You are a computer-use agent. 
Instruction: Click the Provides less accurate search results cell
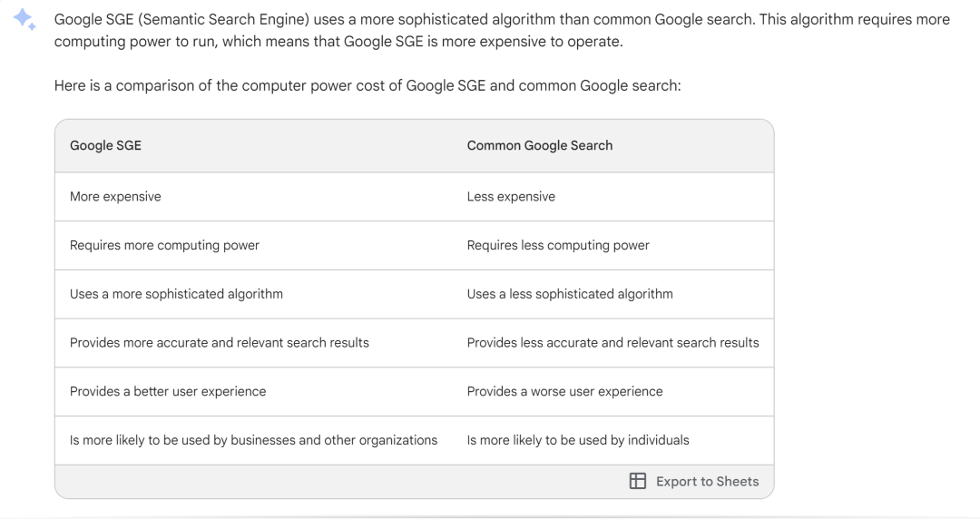click(x=612, y=343)
